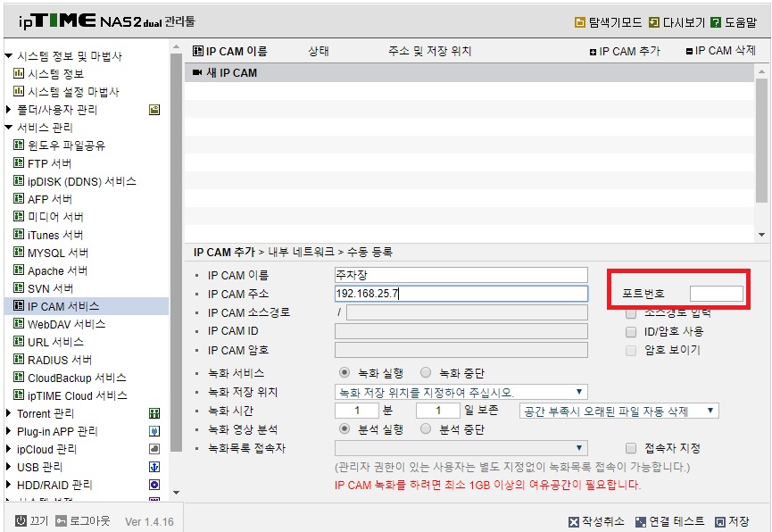Image resolution: width=772 pixels, height=532 pixels.
Task: Select the 분석 중단 radio button
Action: (426, 428)
